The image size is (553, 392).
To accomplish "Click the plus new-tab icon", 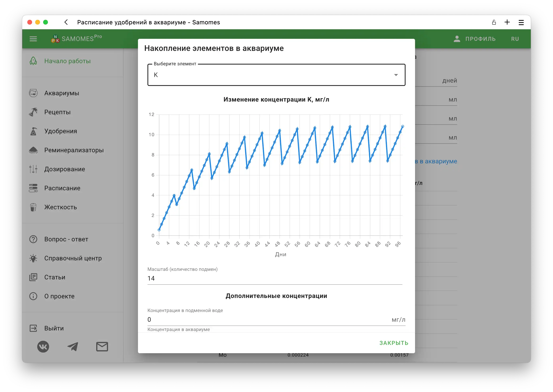I will click(x=507, y=22).
